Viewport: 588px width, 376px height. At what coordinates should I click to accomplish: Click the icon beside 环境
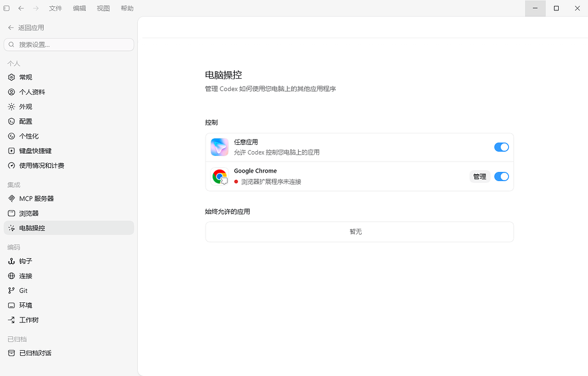click(x=11, y=305)
